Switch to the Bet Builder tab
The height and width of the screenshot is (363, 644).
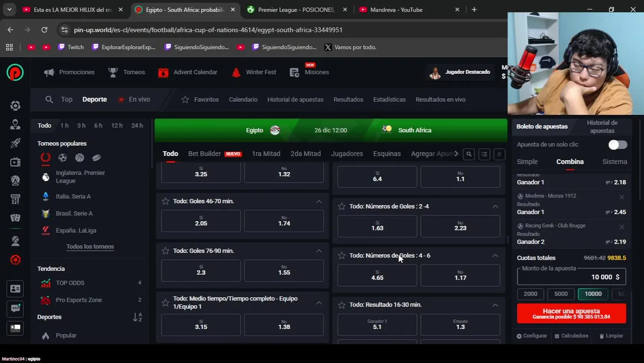pyautogui.click(x=215, y=154)
